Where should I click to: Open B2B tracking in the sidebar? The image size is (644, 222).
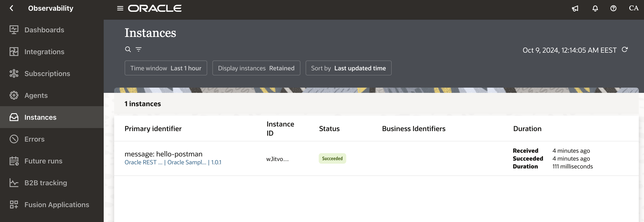coord(45,183)
